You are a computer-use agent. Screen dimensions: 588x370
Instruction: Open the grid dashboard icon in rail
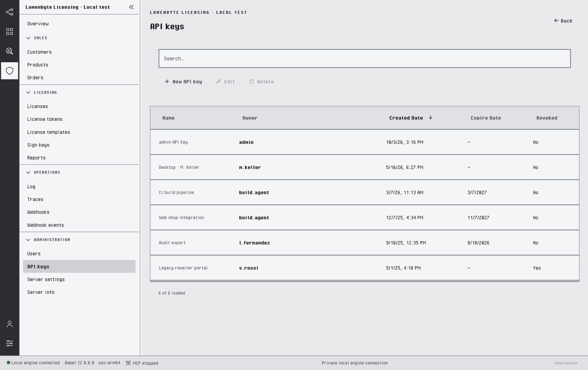pyautogui.click(x=10, y=32)
